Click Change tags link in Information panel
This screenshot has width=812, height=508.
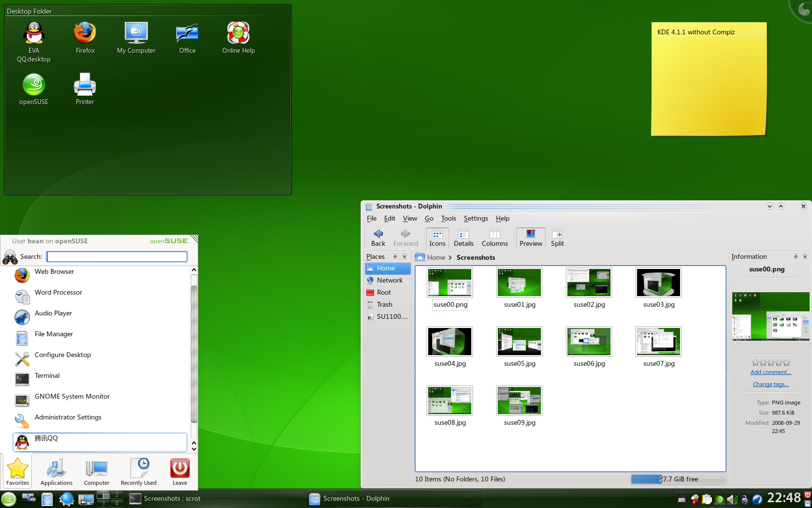771,384
